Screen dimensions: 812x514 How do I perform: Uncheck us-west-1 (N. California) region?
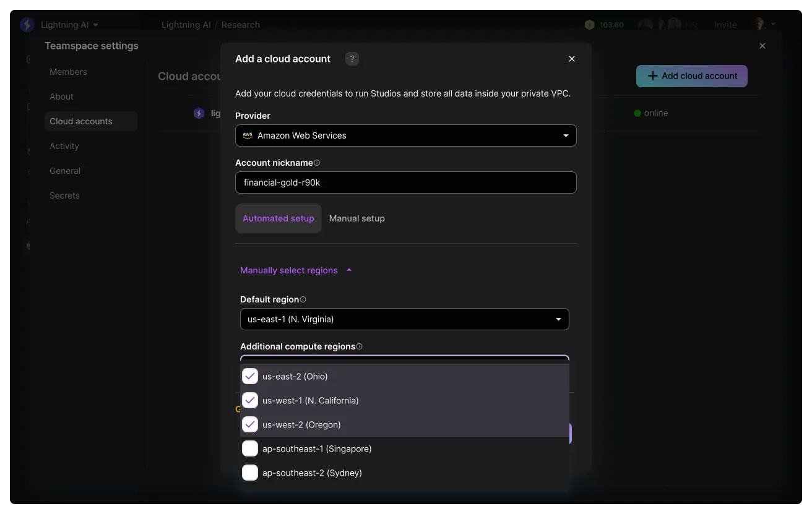pyautogui.click(x=250, y=400)
